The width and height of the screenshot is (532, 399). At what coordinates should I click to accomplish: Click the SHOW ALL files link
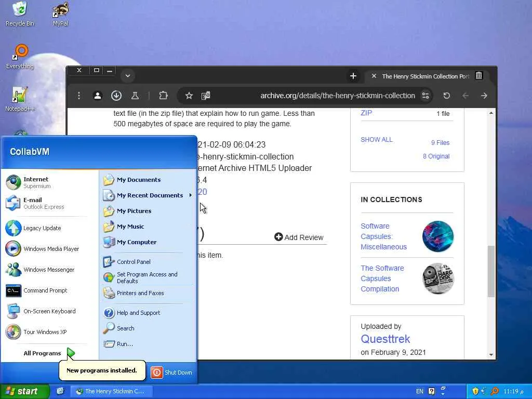pos(377,139)
